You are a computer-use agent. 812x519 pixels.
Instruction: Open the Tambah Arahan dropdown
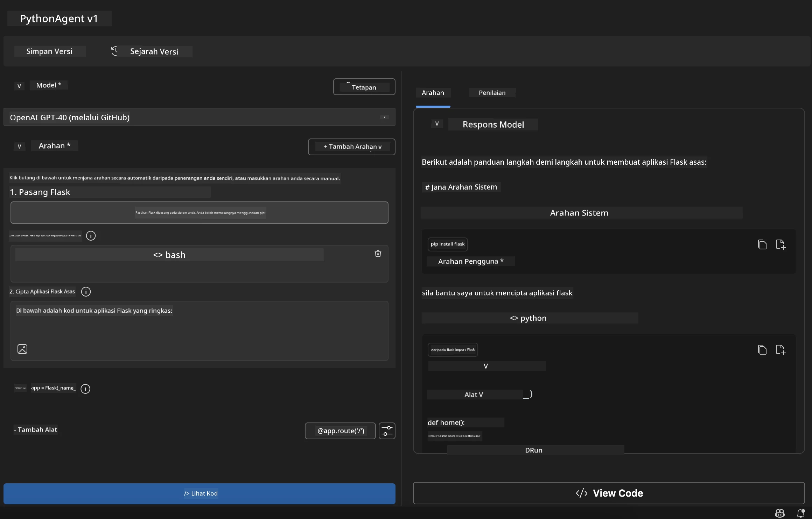[352, 147]
